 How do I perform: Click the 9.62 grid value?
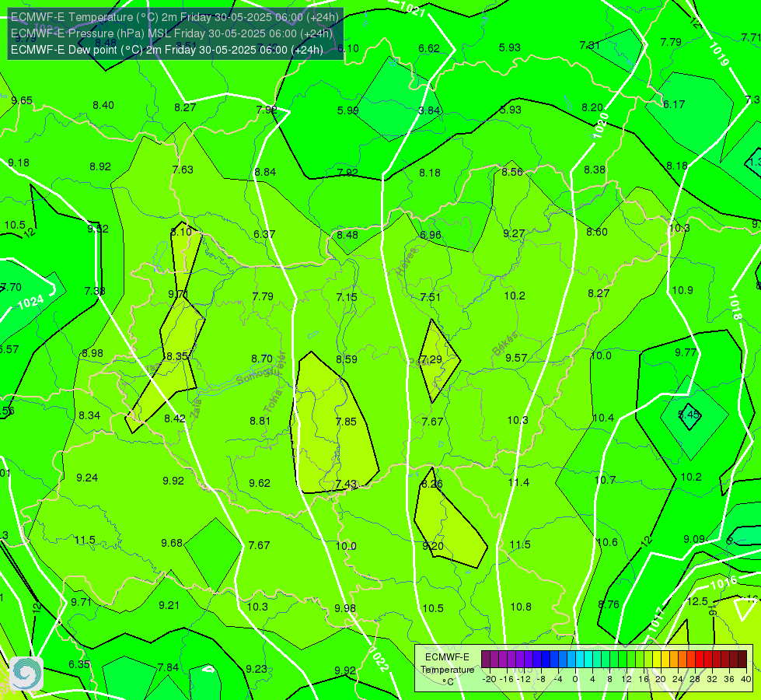point(260,483)
